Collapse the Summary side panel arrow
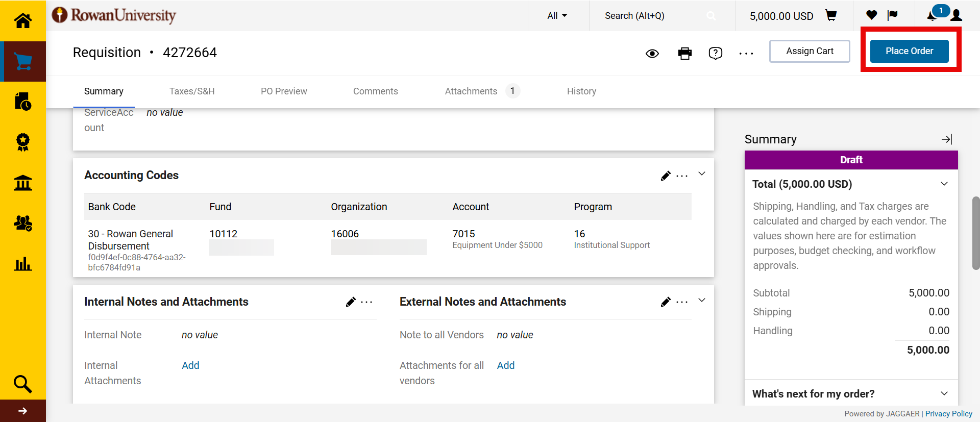This screenshot has width=980, height=422. 946,139
